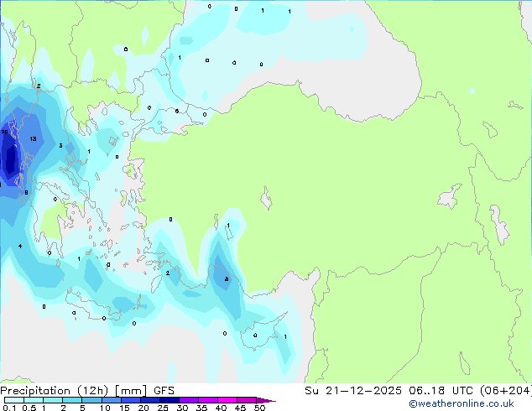Click the '3' precipitation value on map

60,145
